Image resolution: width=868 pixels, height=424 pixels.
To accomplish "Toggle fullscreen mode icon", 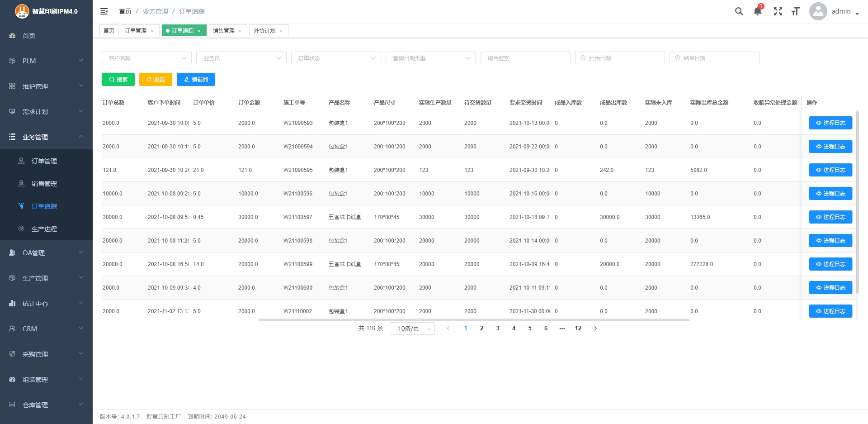I will [x=778, y=11].
